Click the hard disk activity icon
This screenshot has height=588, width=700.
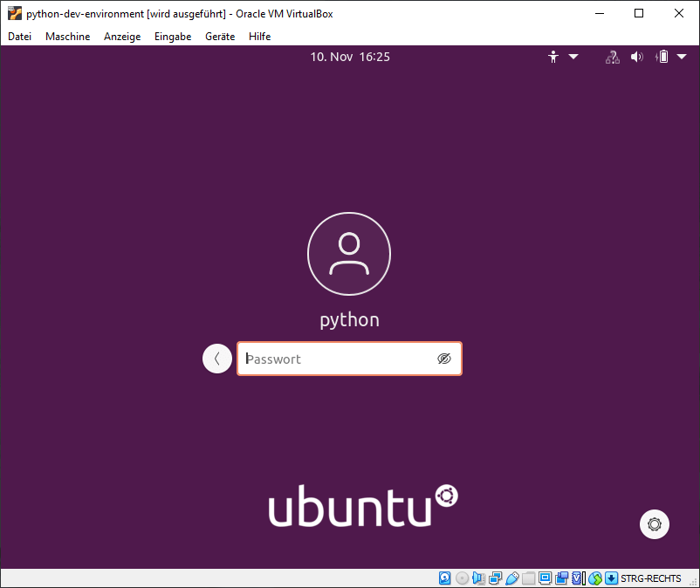point(445,578)
